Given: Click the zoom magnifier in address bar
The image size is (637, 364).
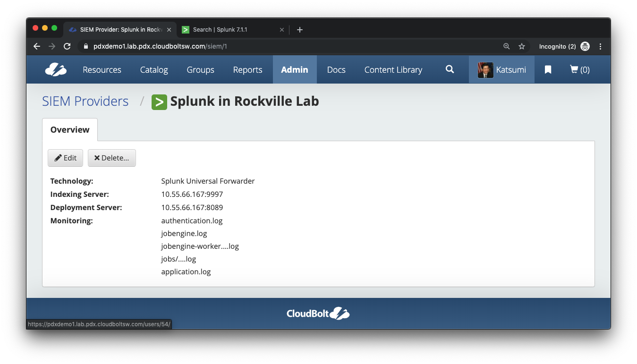Looking at the screenshot, I should click(x=507, y=46).
